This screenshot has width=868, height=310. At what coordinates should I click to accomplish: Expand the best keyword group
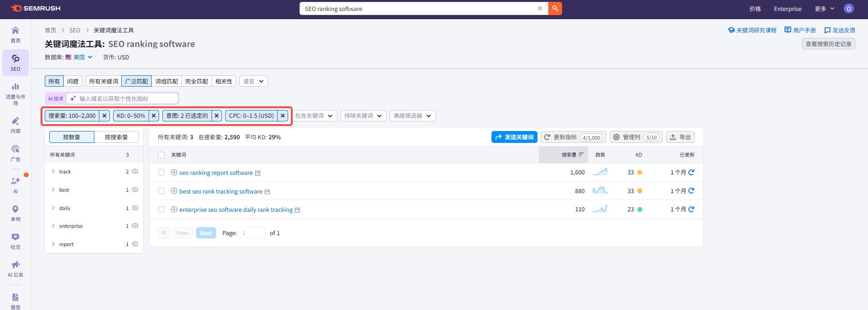53,190
